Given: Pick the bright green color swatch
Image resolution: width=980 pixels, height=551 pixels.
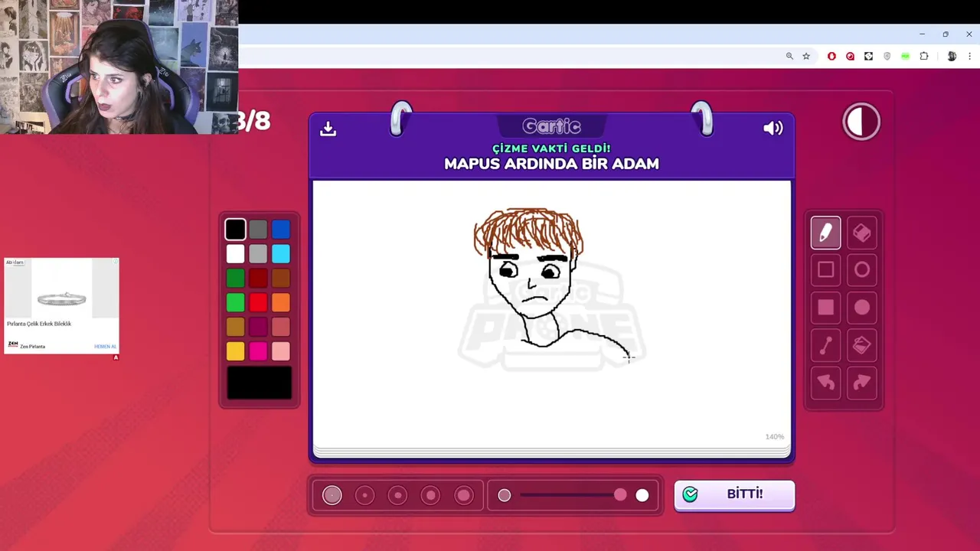Looking at the screenshot, I should point(235,302).
